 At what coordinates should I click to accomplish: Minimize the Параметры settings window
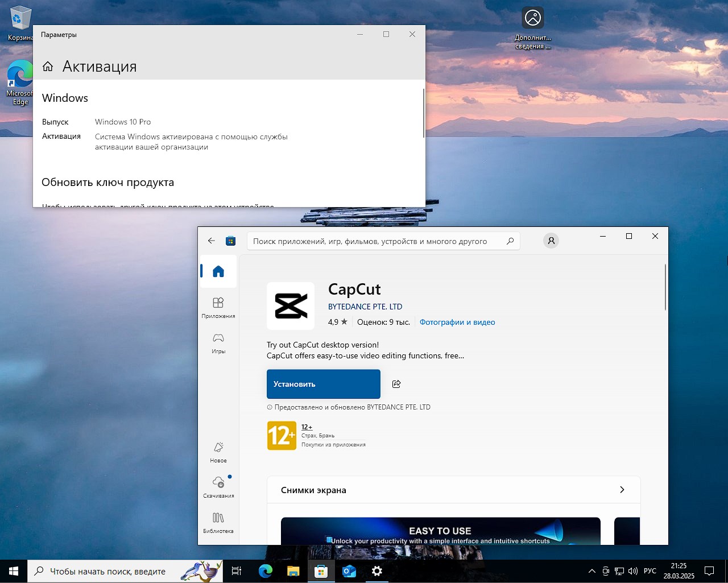click(x=360, y=34)
